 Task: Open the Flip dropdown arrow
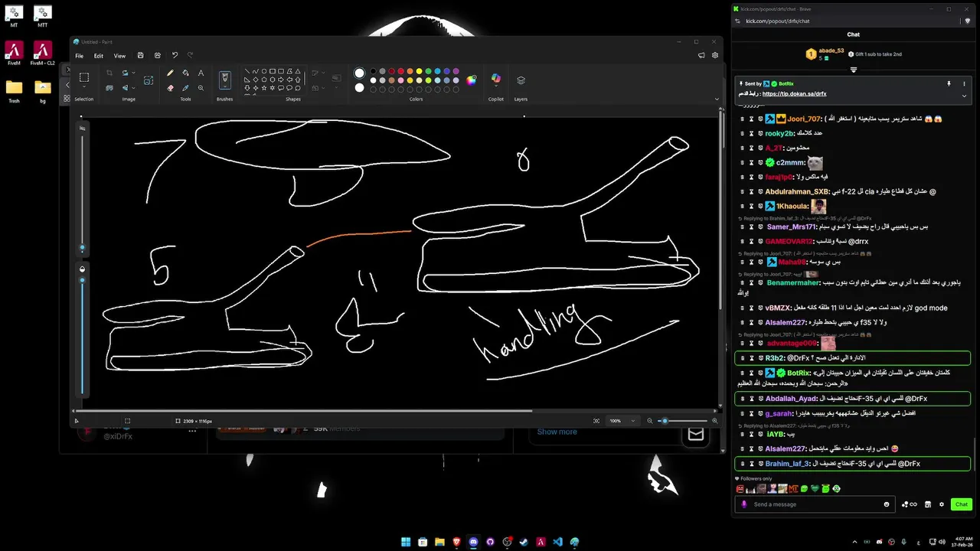(133, 87)
